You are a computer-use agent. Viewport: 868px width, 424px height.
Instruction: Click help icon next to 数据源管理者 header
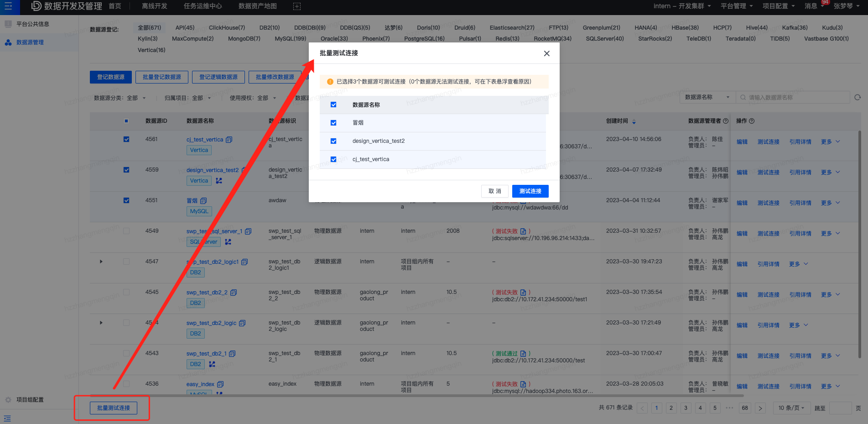click(x=726, y=121)
